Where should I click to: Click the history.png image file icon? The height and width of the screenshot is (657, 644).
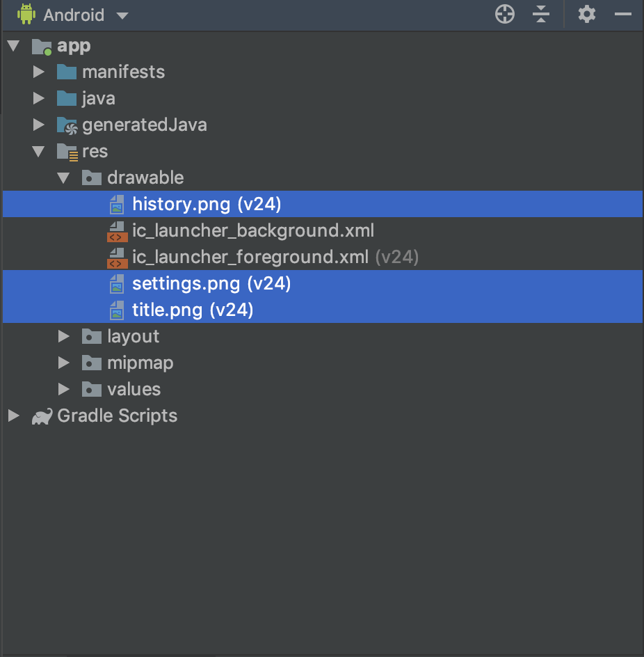[x=117, y=205]
